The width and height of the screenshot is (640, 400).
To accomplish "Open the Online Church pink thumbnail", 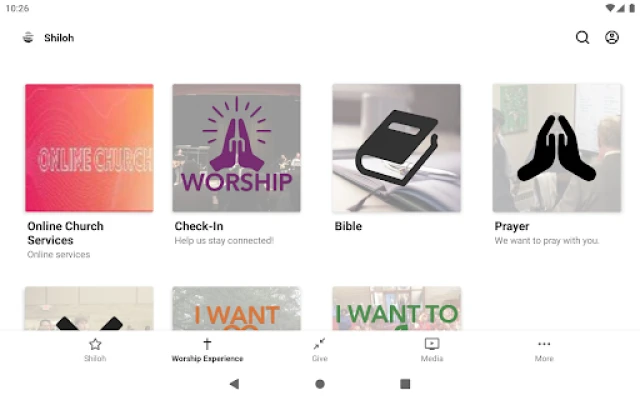I will point(89,148).
